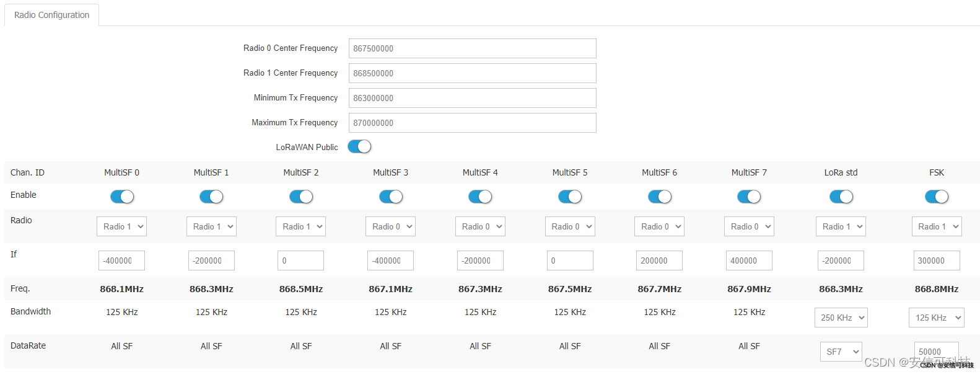Click the MultiSF 7 column header

749,172
